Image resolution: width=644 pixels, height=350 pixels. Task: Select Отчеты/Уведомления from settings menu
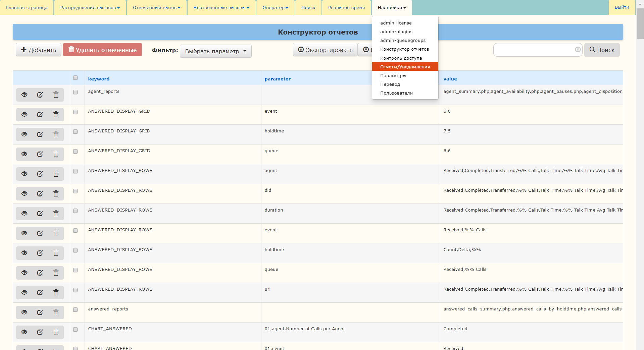[405, 67]
